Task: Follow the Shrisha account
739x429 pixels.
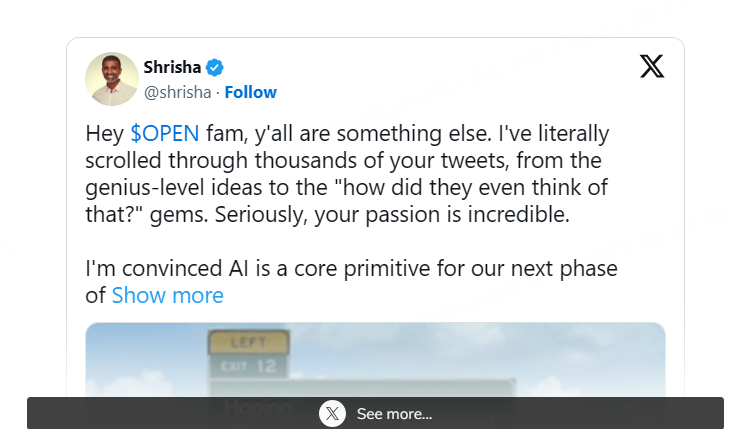Action: [x=251, y=92]
